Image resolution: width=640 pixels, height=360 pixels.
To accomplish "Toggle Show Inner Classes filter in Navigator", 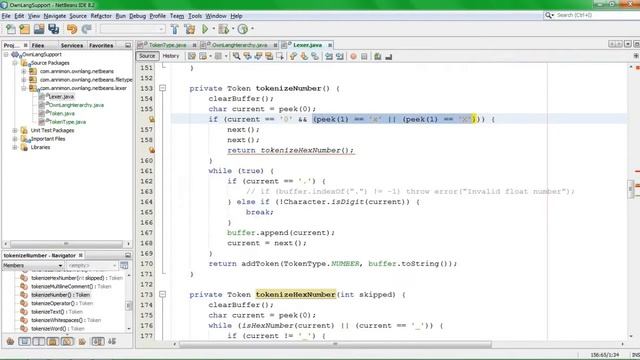I will click(x=67, y=341).
